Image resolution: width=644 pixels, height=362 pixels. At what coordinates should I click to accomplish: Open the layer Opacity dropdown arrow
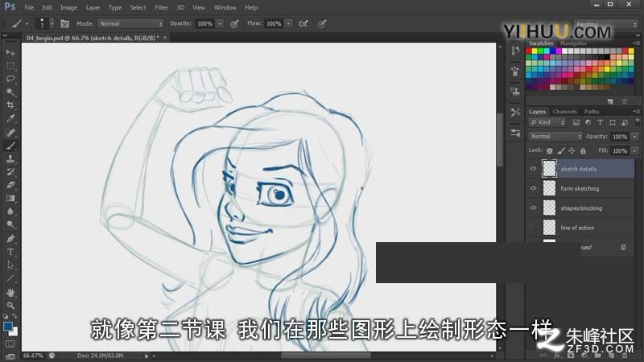click(634, 137)
